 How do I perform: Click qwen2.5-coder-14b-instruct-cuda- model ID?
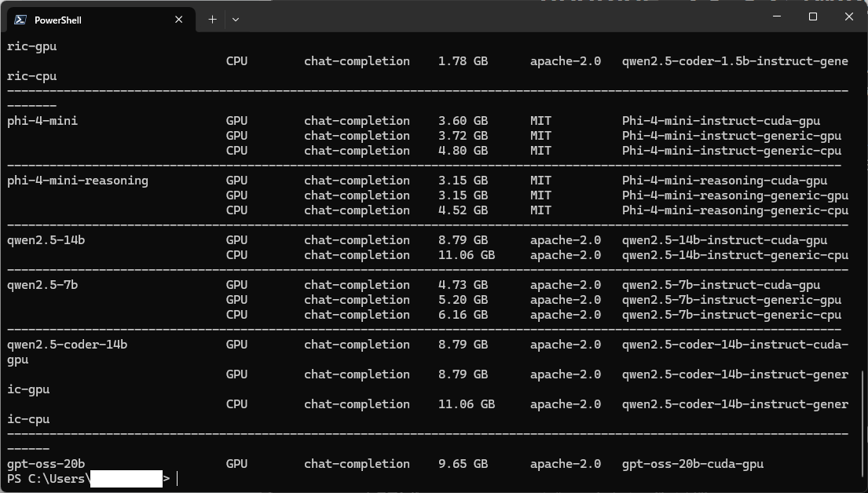735,345
